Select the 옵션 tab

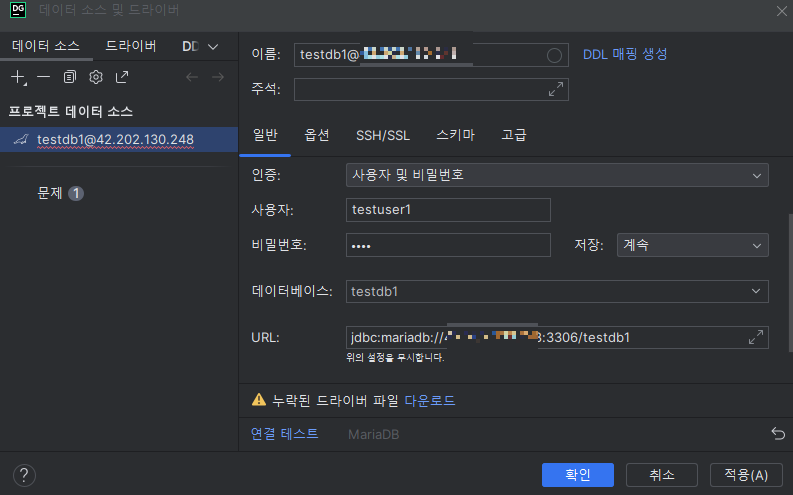(x=317, y=135)
